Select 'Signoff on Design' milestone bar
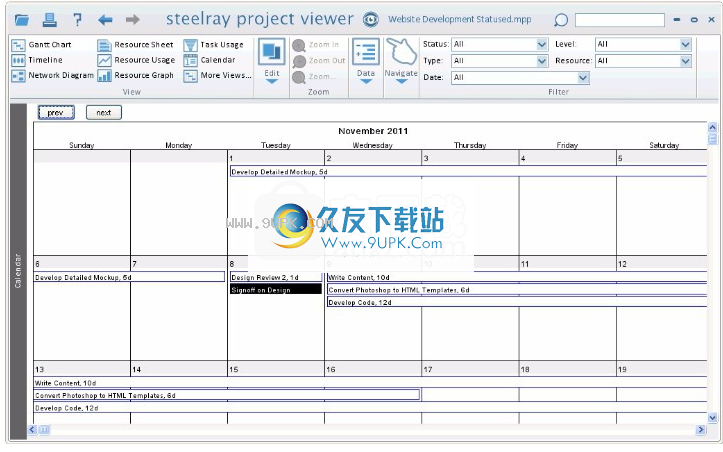The image size is (723, 452). click(276, 289)
